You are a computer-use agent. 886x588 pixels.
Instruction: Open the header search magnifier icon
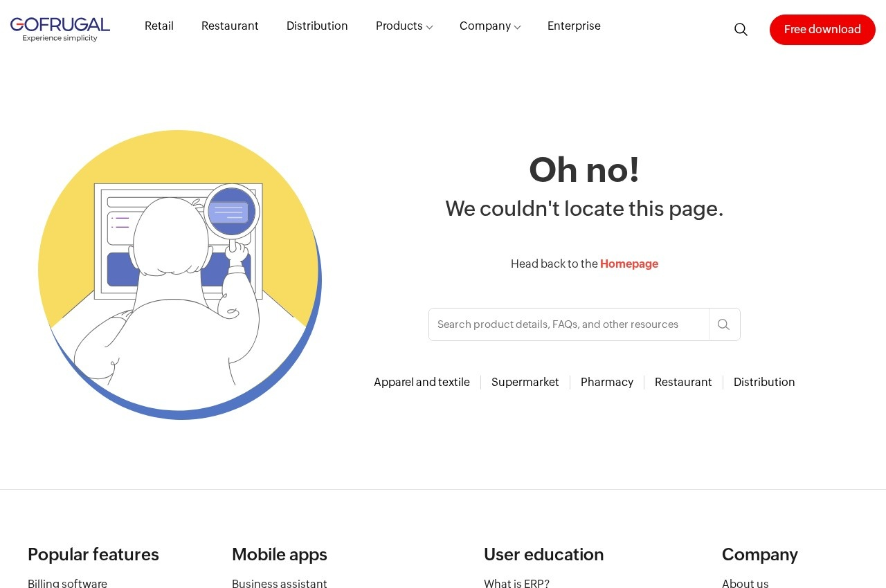[x=741, y=29]
